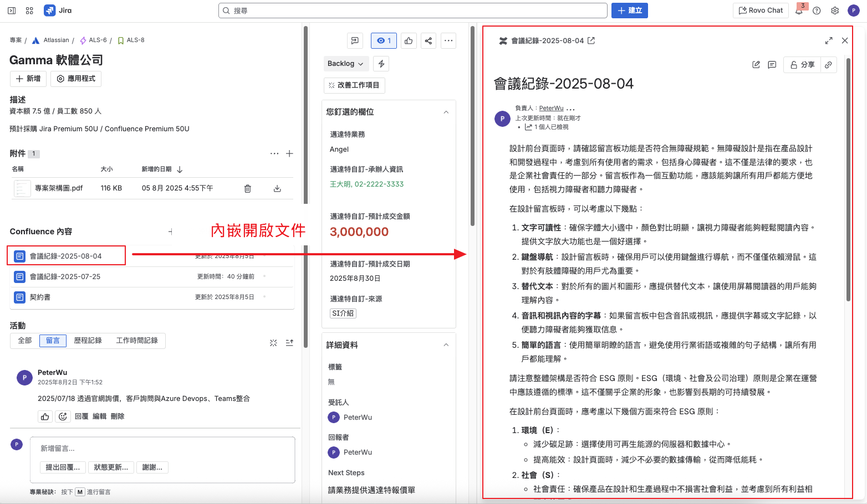Toggle the sidebar collapse button
This screenshot has width=867, height=504.
pyautogui.click(x=12, y=11)
